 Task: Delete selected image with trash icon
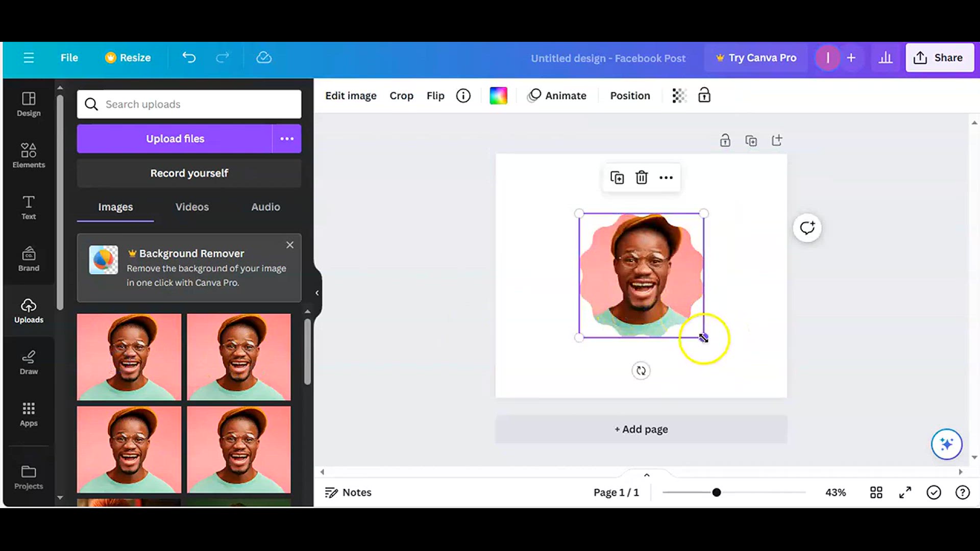642,178
